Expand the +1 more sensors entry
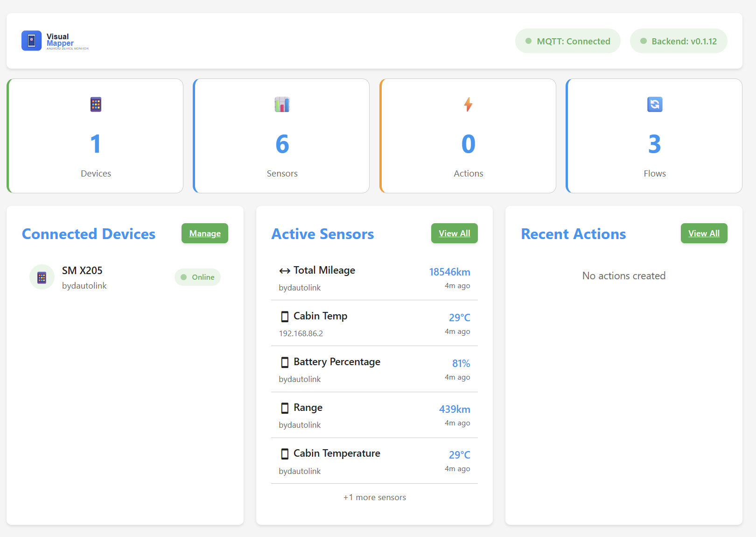This screenshot has width=756, height=537. tap(374, 497)
